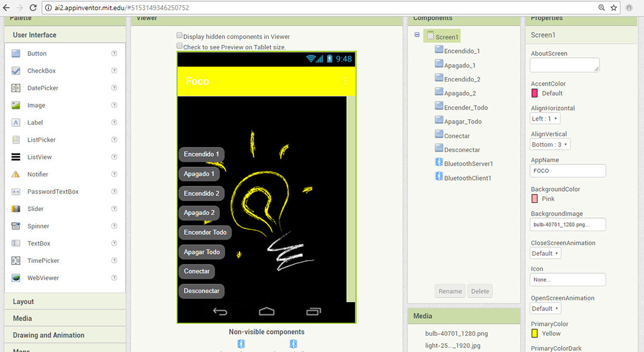Select the Slider palette icon

tap(16, 209)
